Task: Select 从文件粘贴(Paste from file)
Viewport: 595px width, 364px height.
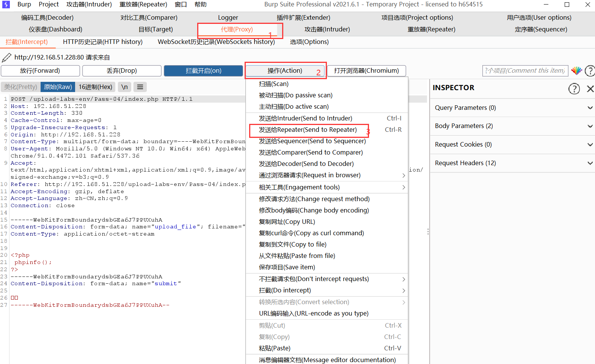Action: coord(327,256)
